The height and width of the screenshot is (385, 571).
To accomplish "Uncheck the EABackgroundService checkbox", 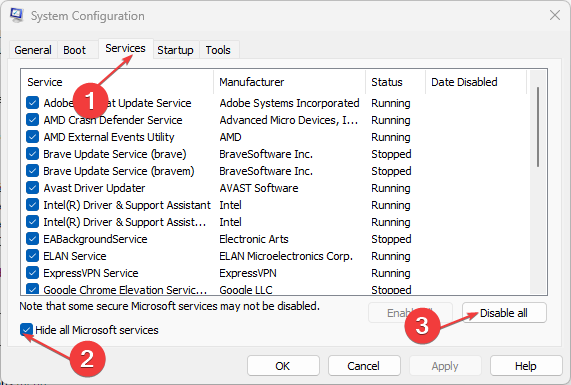I will 32,239.
